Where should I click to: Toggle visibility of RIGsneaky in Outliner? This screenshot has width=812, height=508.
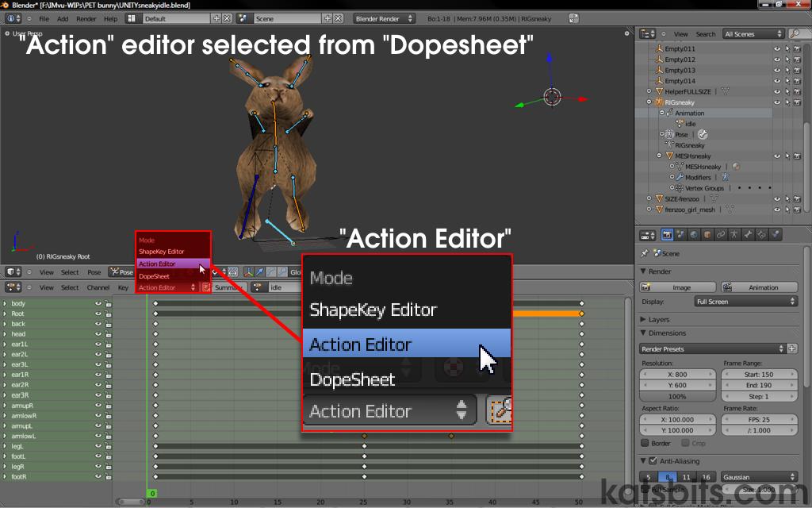coord(777,102)
